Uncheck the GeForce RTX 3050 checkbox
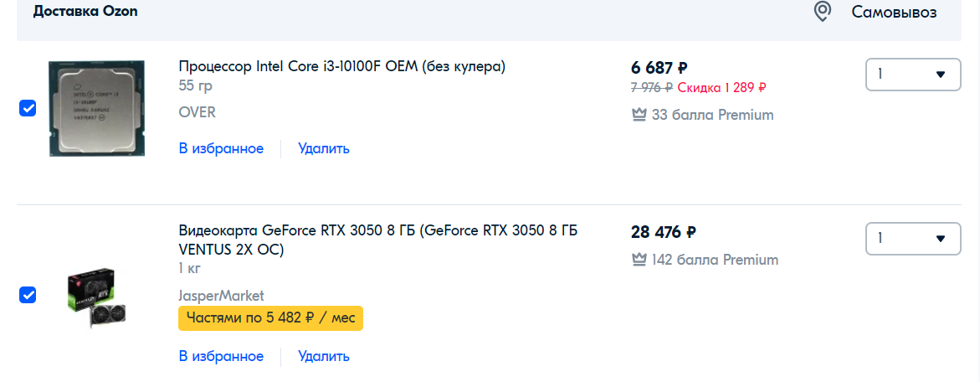 click(x=28, y=295)
